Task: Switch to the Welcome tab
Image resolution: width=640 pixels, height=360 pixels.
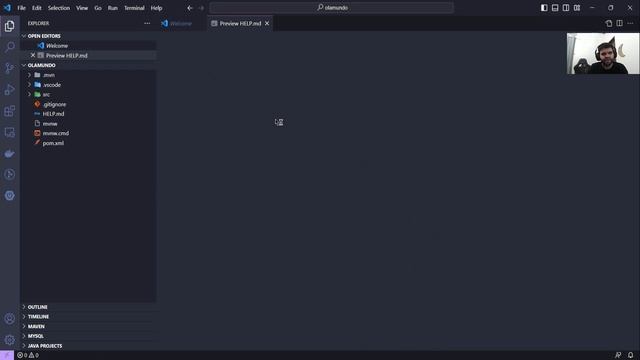Action: click(181, 24)
